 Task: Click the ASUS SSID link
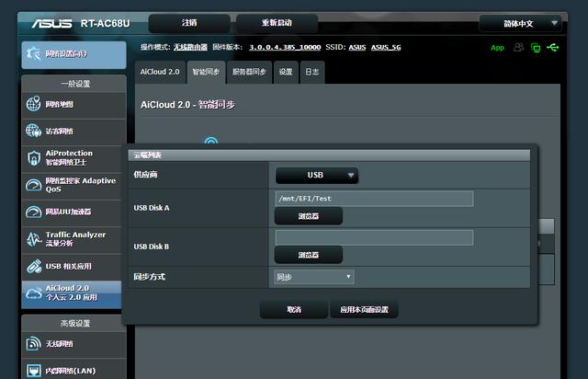(357, 47)
